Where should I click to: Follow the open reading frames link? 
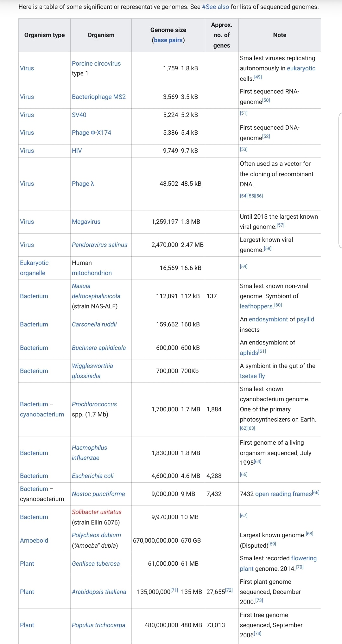283,494
